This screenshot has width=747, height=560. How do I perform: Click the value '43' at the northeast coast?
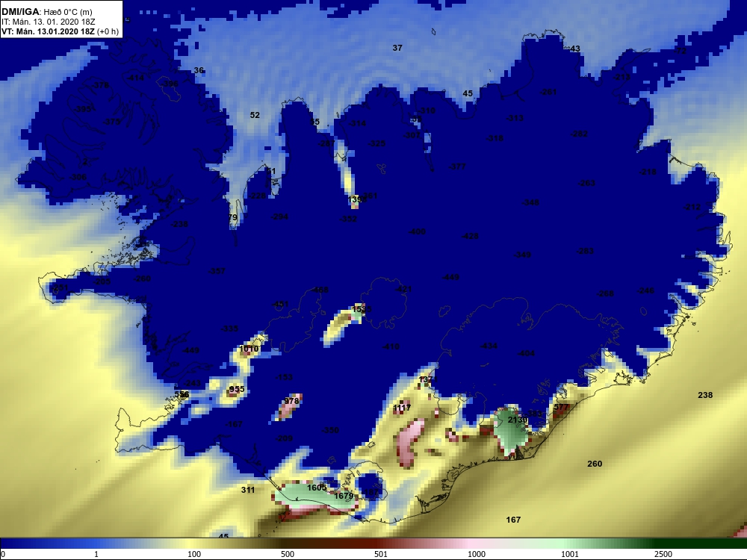(575, 49)
